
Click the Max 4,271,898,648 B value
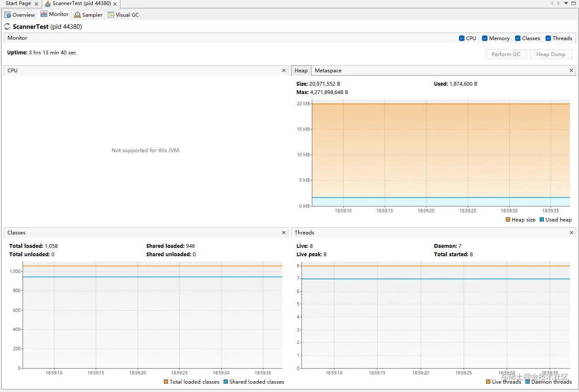click(x=329, y=92)
